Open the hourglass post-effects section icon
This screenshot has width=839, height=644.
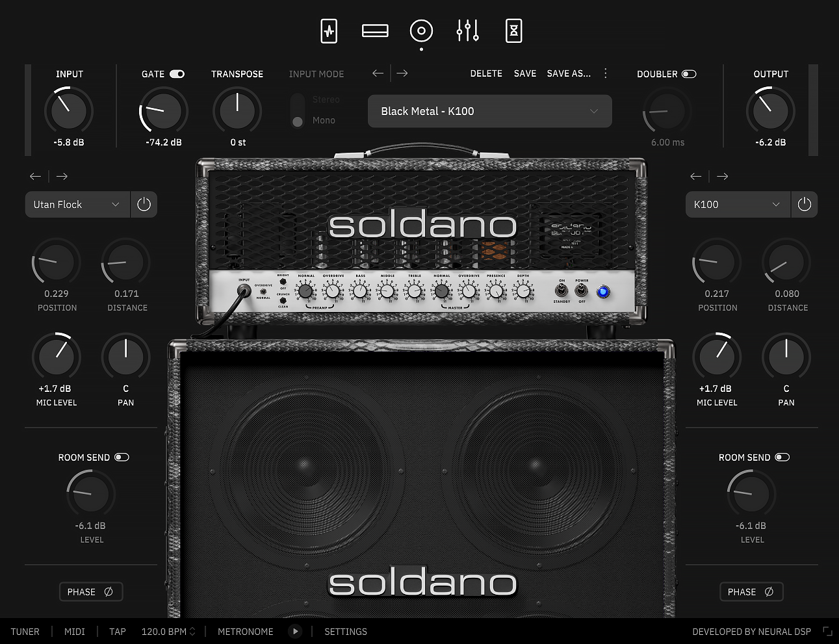coord(513,31)
